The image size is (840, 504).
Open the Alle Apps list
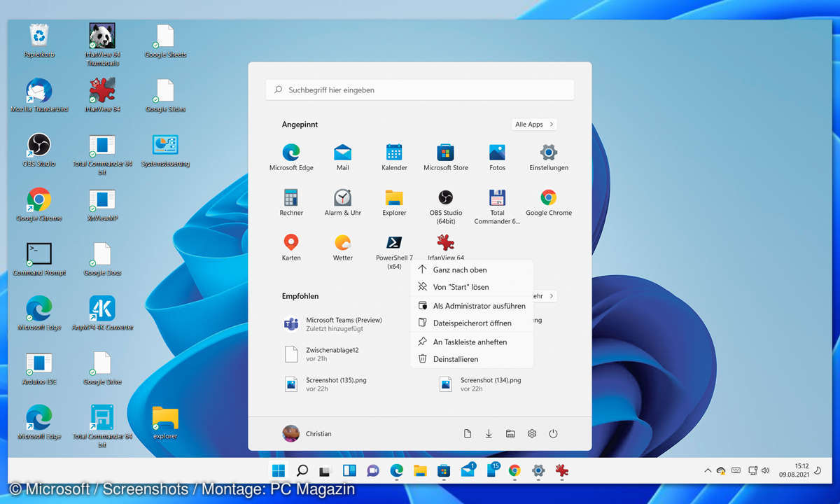click(534, 125)
